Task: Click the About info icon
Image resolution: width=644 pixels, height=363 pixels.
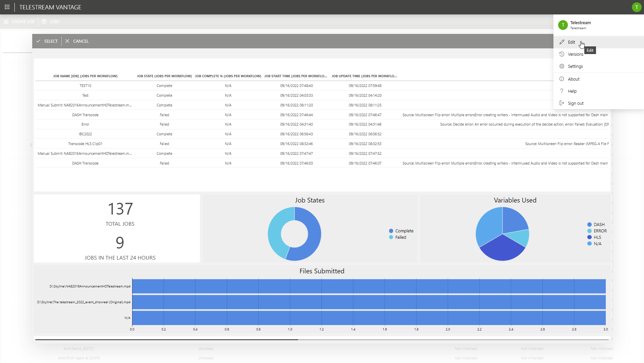Action: click(562, 79)
